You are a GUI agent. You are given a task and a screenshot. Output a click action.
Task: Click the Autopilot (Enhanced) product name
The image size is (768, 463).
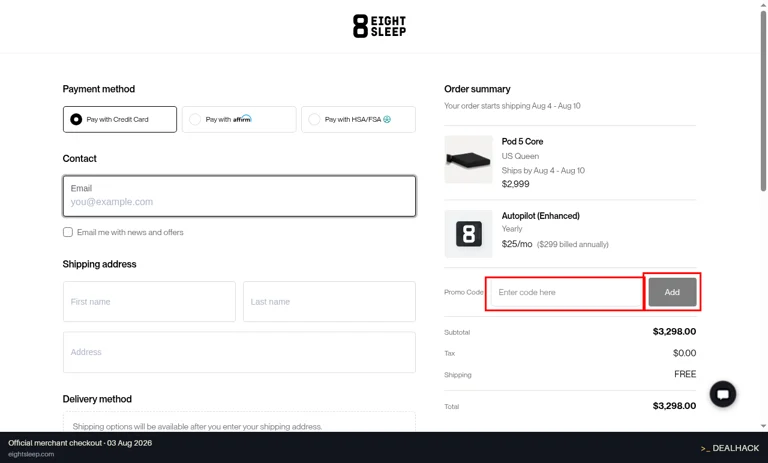click(540, 216)
